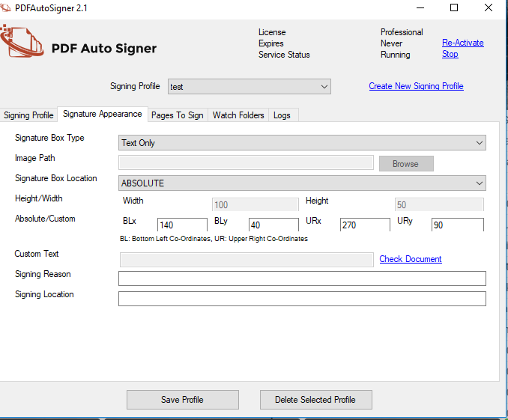Maximize the PDFAutoSigner window
Screen dimensions: 508x420
[x=454, y=7]
